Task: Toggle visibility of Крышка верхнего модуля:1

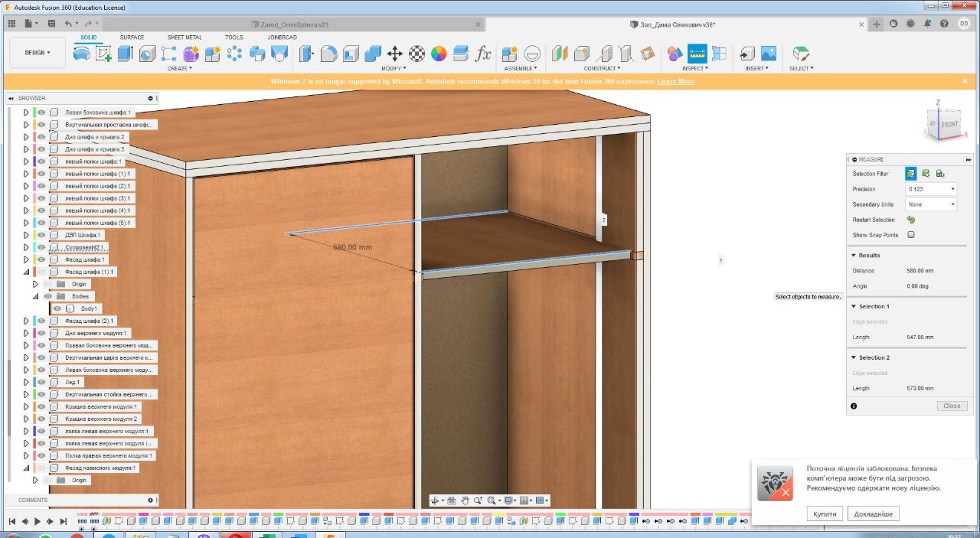Action: [x=41, y=406]
